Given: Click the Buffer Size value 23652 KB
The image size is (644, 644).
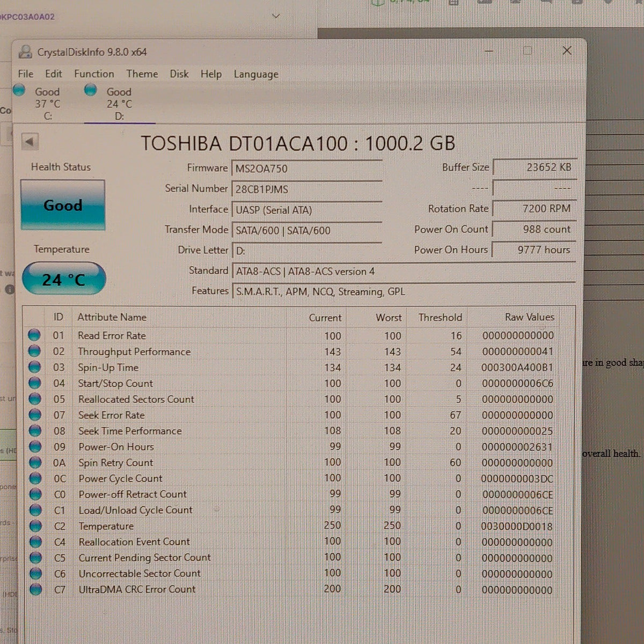Looking at the screenshot, I should tap(535, 167).
